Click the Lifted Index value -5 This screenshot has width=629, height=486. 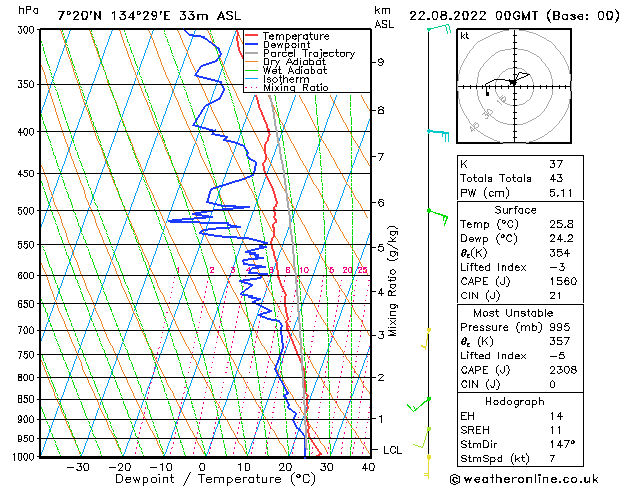pyautogui.click(x=557, y=356)
